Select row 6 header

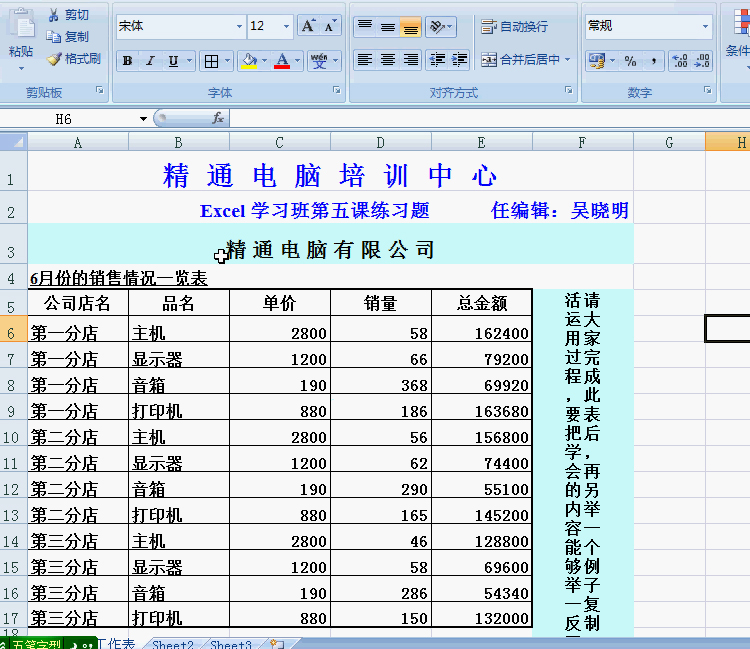click(13, 329)
